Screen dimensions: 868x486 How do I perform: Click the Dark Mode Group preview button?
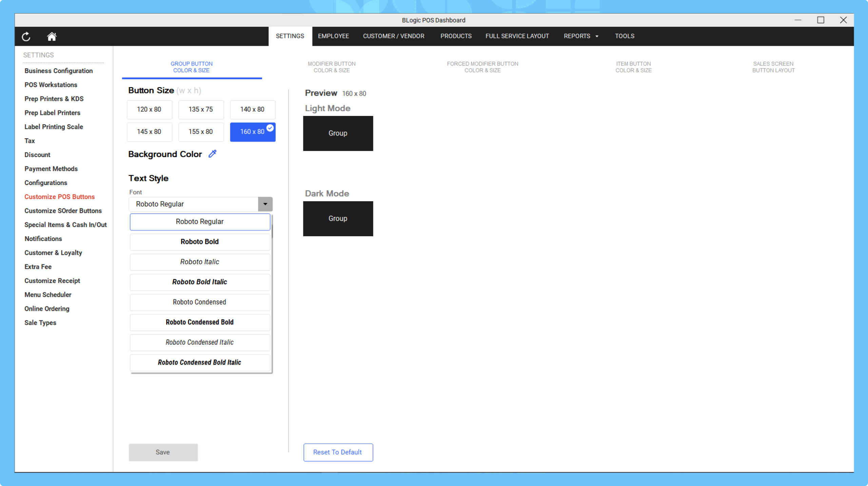point(338,219)
